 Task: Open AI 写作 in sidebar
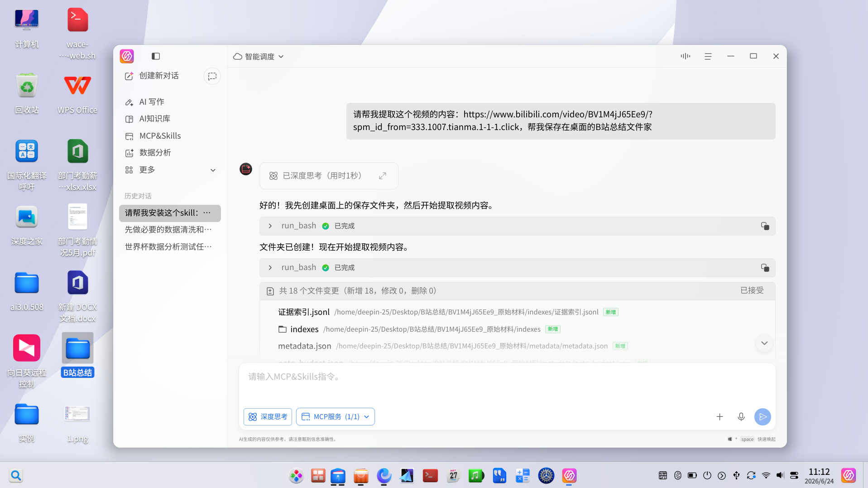pos(170,102)
